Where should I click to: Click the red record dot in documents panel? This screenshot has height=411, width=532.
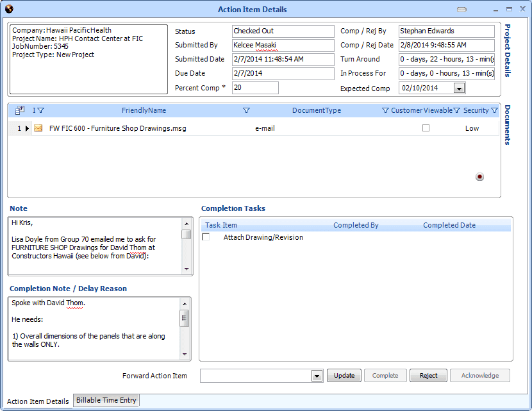tap(479, 177)
